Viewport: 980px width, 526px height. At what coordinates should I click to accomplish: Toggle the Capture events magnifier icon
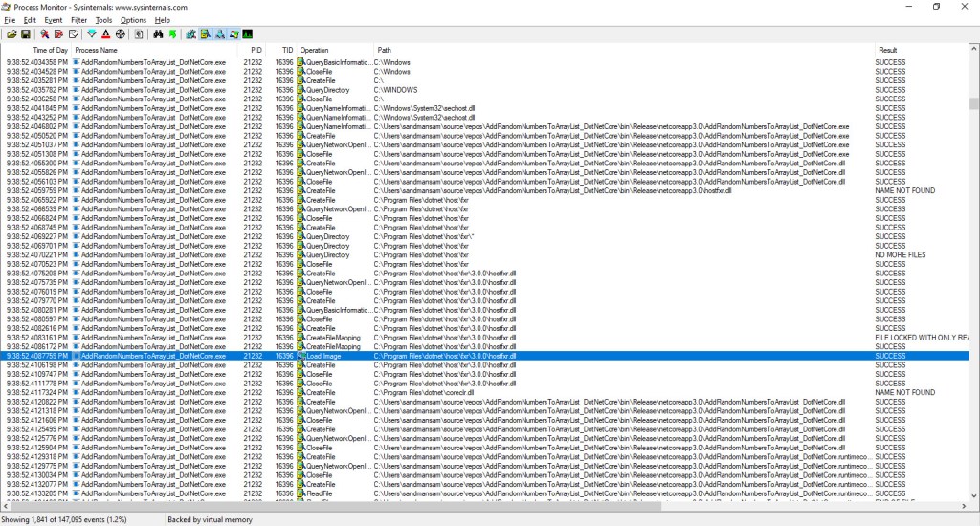click(44, 34)
